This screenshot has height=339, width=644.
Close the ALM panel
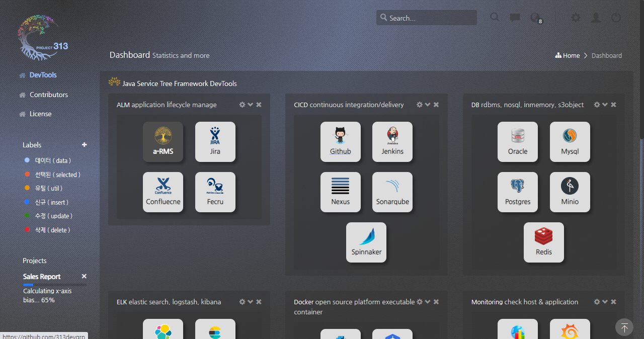pos(259,105)
